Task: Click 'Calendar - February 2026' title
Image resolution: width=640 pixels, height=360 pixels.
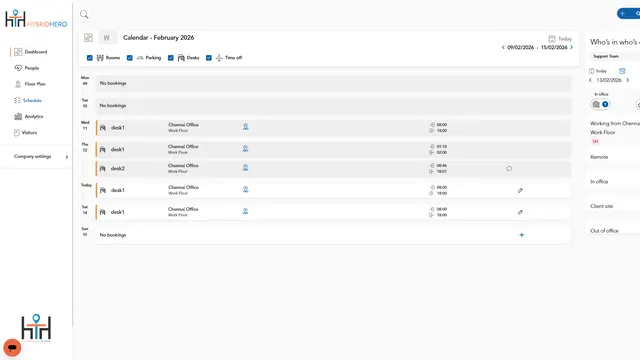Action: 158,38
